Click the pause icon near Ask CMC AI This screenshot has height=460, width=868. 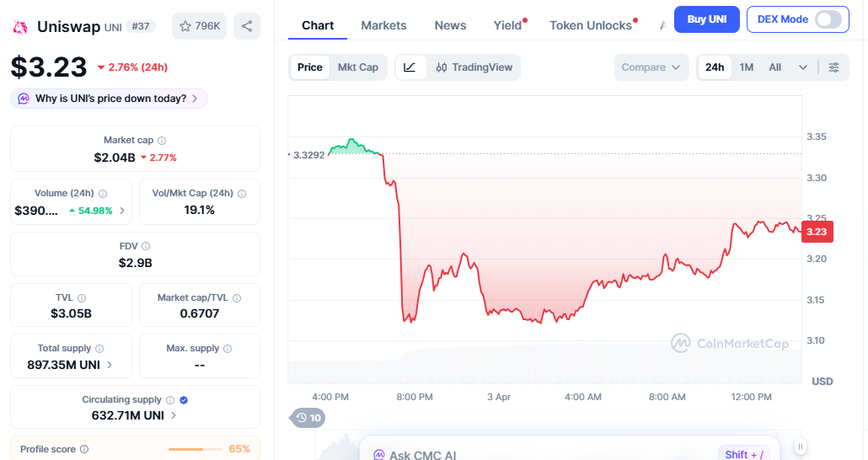(800, 447)
